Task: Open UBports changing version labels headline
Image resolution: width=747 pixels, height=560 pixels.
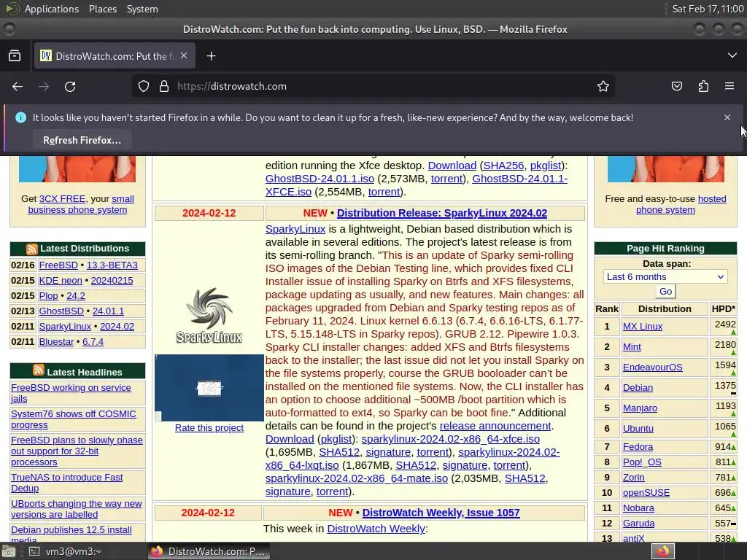Action: point(76,508)
